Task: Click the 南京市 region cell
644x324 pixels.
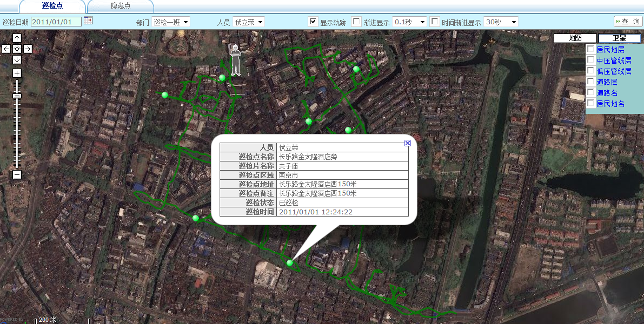Action: click(342, 175)
